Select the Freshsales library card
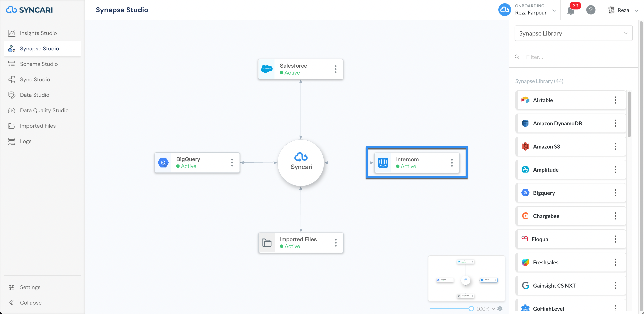Image resolution: width=644 pixels, height=314 pixels. coord(571,262)
